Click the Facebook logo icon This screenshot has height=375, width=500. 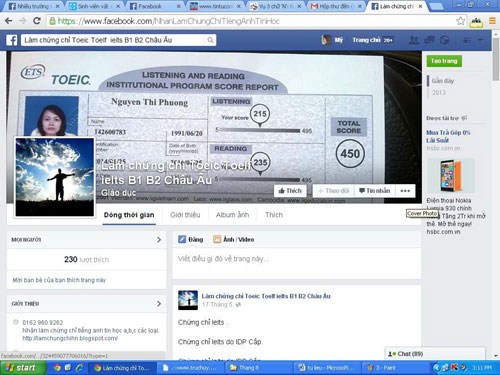click(12, 40)
